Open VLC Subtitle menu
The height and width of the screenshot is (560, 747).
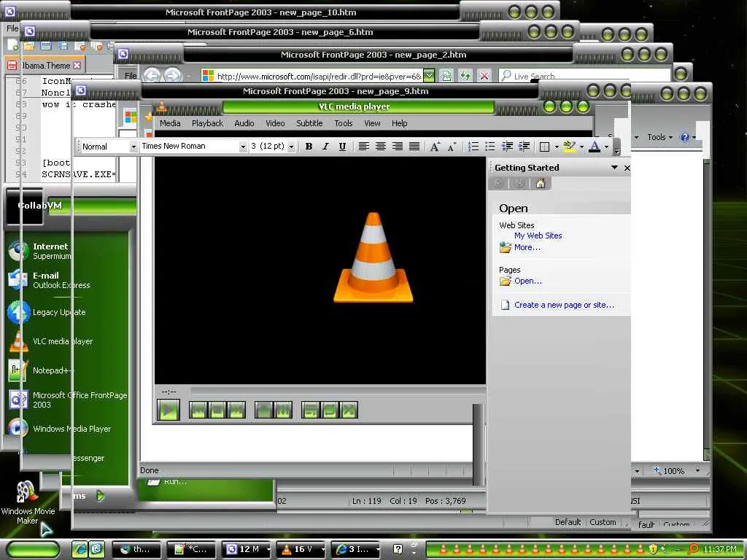pos(309,123)
